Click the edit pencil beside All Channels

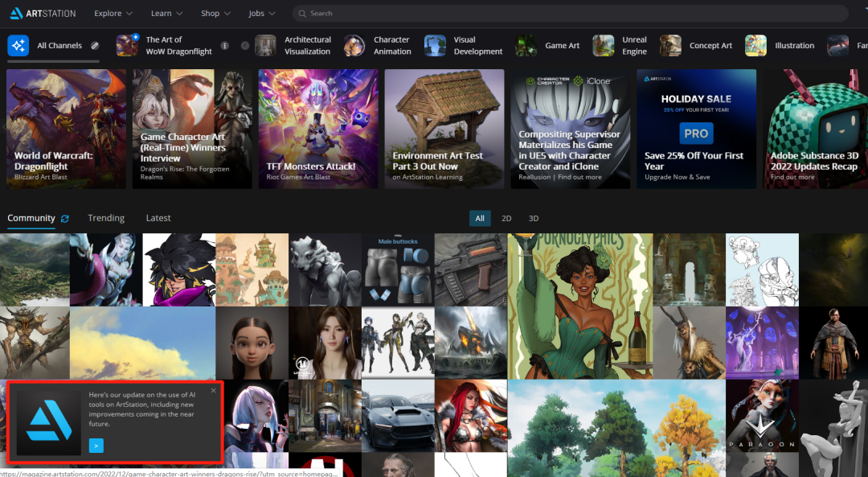point(95,45)
